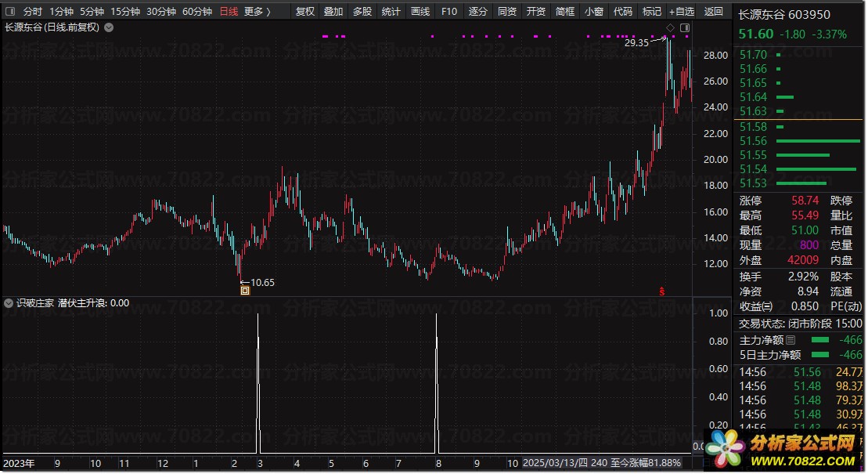
Task: Select the 5分钟 period tab
Action: (92, 12)
